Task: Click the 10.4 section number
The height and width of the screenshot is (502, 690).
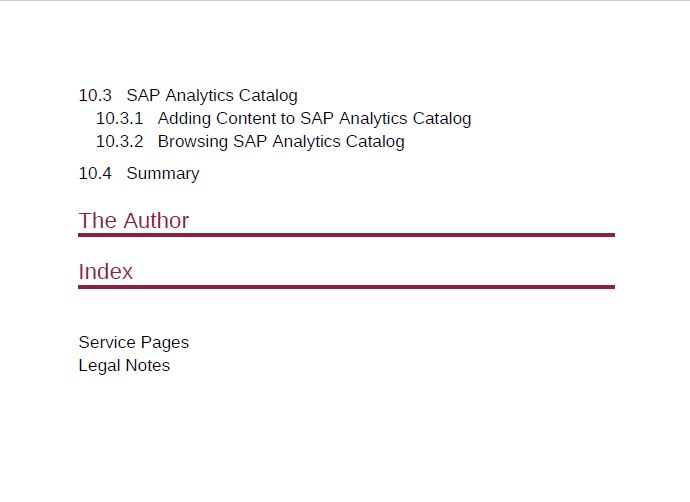Action: pyautogui.click(x=95, y=173)
